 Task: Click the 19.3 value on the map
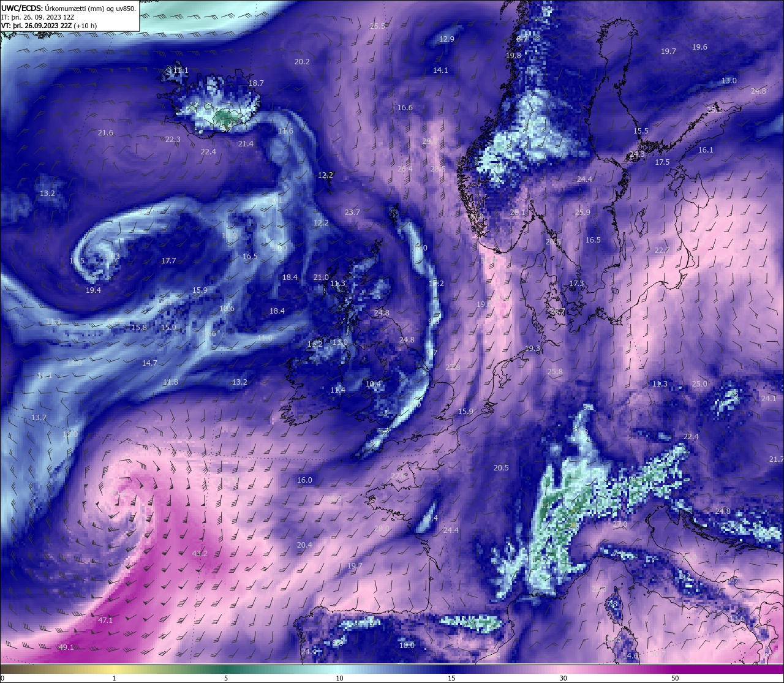coord(533,348)
